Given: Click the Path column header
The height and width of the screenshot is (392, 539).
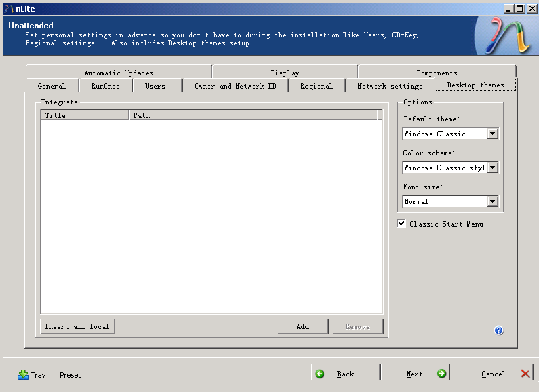Looking at the screenshot, I should tap(253, 115).
